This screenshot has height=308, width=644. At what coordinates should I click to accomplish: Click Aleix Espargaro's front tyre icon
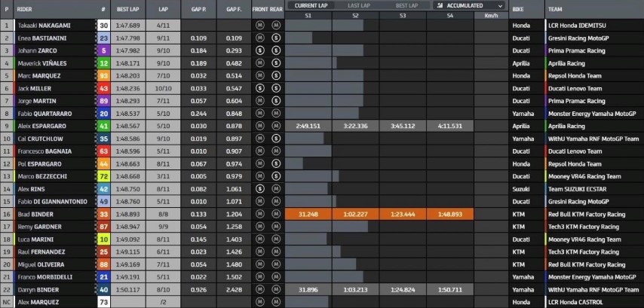pyautogui.click(x=259, y=126)
